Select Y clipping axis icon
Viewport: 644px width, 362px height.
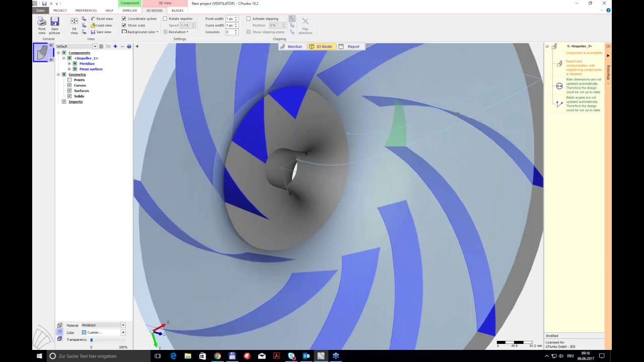(292, 25)
